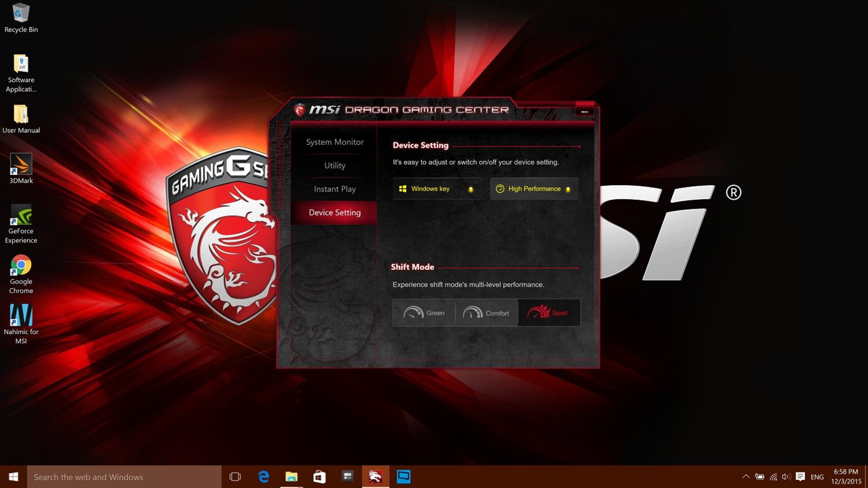Select Green shift mode
Viewport: 868px width, 488px height.
point(424,313)
